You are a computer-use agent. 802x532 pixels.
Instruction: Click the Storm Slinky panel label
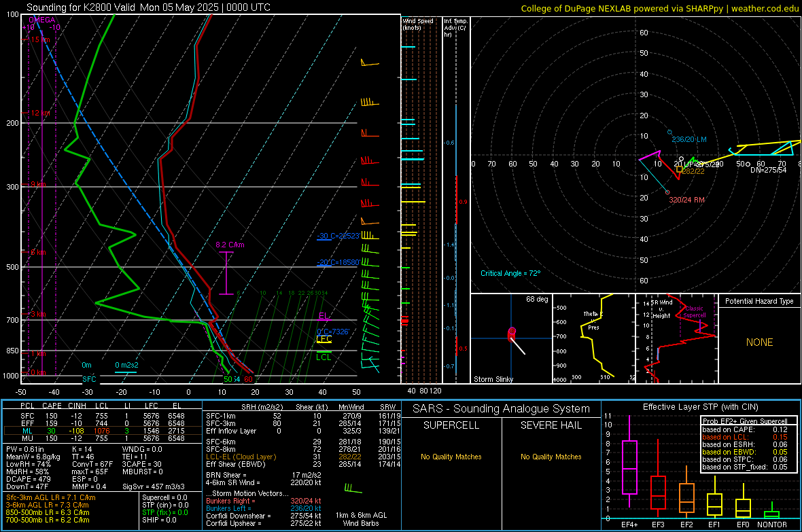(493, 379)
